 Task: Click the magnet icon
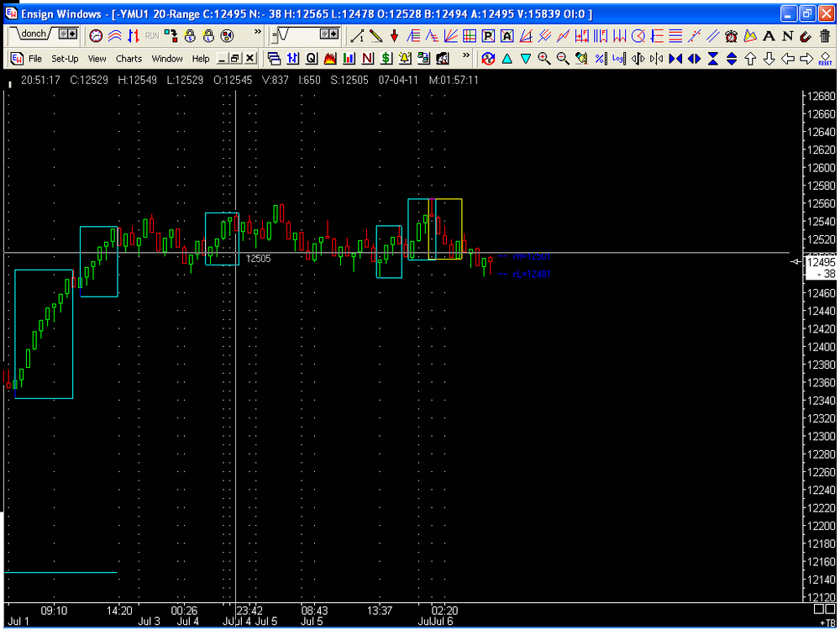tap(806, 36)
